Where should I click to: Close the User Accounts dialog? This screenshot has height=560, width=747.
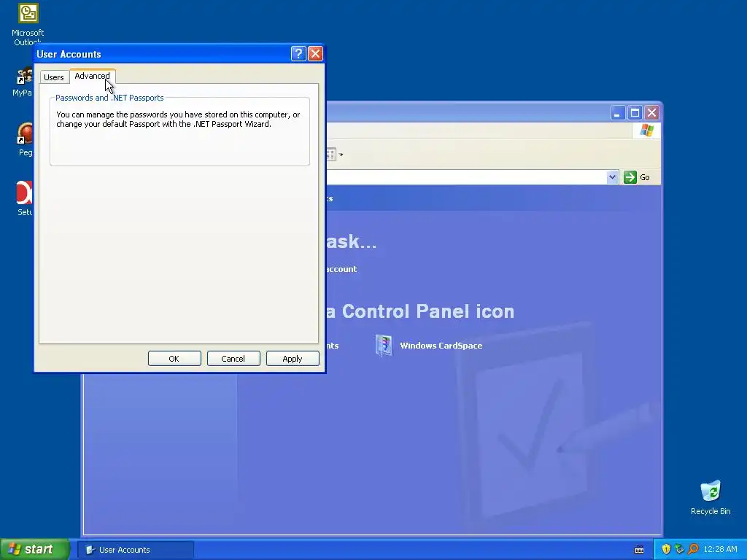tap(315, 54)
